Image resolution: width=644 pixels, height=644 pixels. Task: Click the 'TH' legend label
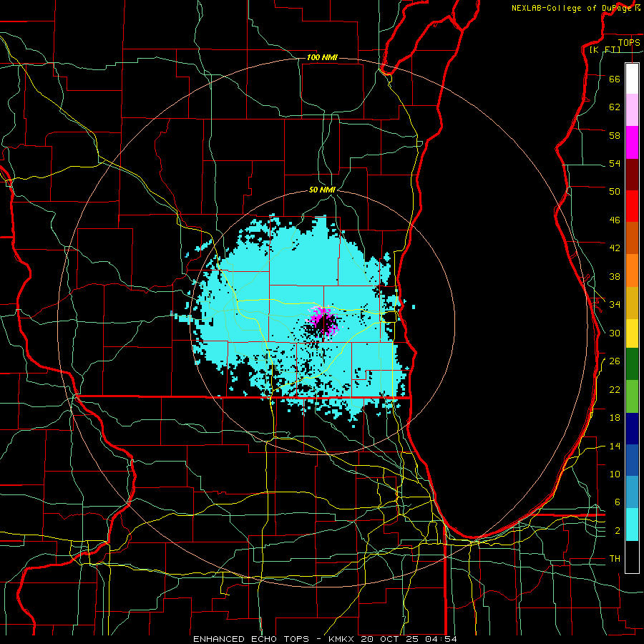(615, 559)
